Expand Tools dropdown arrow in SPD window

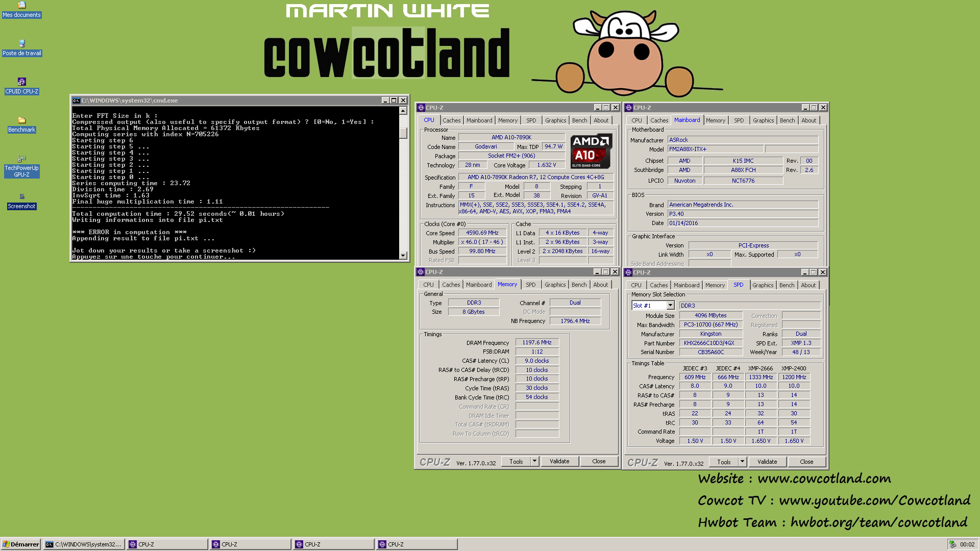click(x=742, y=462)
